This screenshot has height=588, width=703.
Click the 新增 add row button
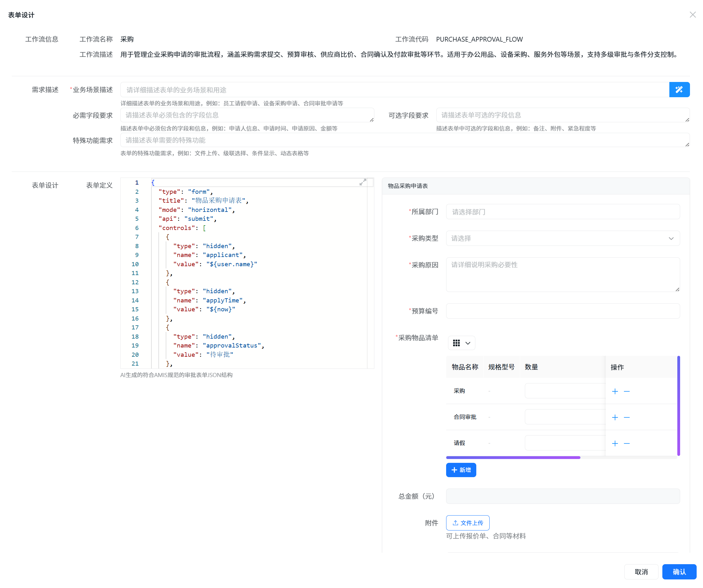pos(461,470)
